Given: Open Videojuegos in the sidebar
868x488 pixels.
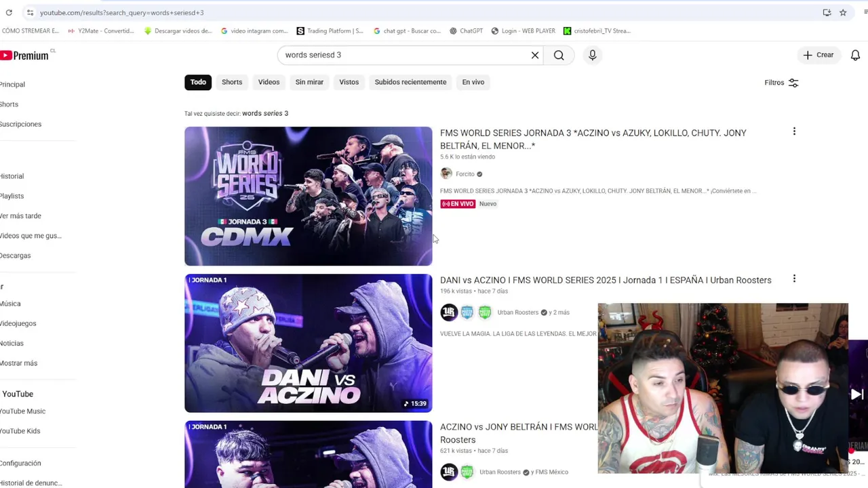Looking at the screenshot, I should [x=18, y=323].
